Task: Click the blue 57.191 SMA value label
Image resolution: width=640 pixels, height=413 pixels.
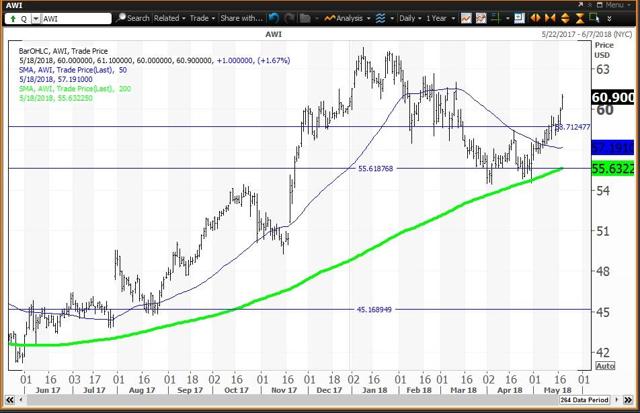Action: 613,148
